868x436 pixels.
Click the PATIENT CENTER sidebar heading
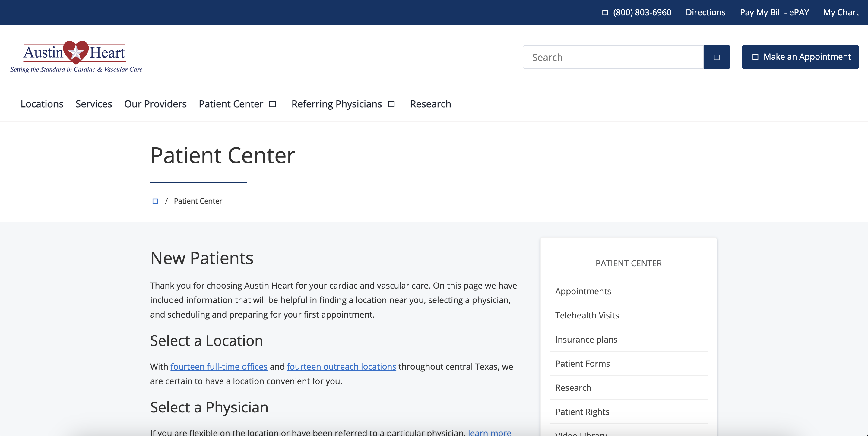pos(629,263)
